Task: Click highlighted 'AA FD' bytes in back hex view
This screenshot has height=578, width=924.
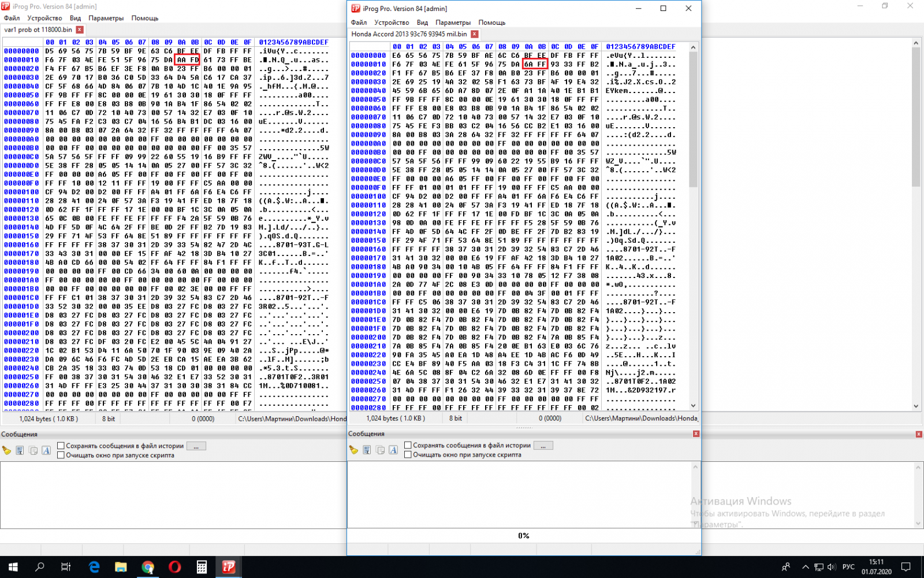Action: pyautogui.click(x=187, y=60)
